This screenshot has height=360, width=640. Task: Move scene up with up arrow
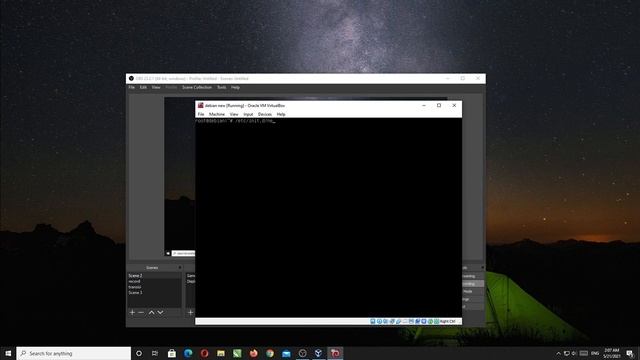coord(151,312)
